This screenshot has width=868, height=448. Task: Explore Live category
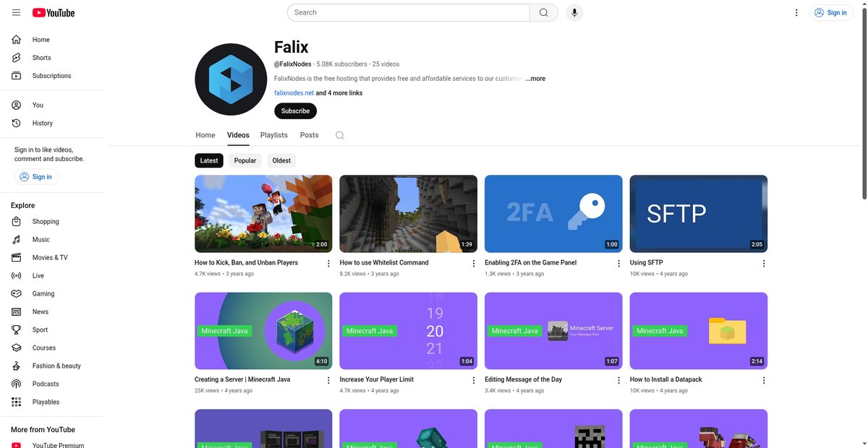(52, 276)
